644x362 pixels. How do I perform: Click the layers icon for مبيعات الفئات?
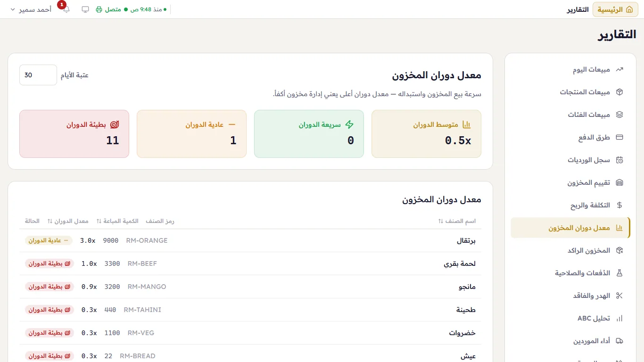point(619,115)
